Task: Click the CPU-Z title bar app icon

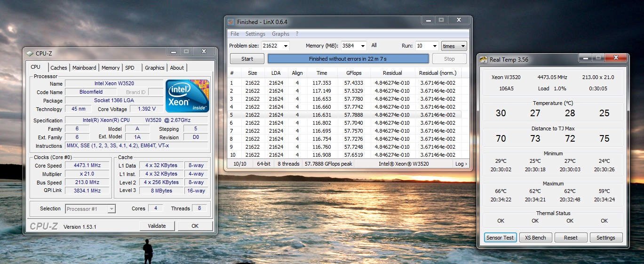Action: coord(30,53)
